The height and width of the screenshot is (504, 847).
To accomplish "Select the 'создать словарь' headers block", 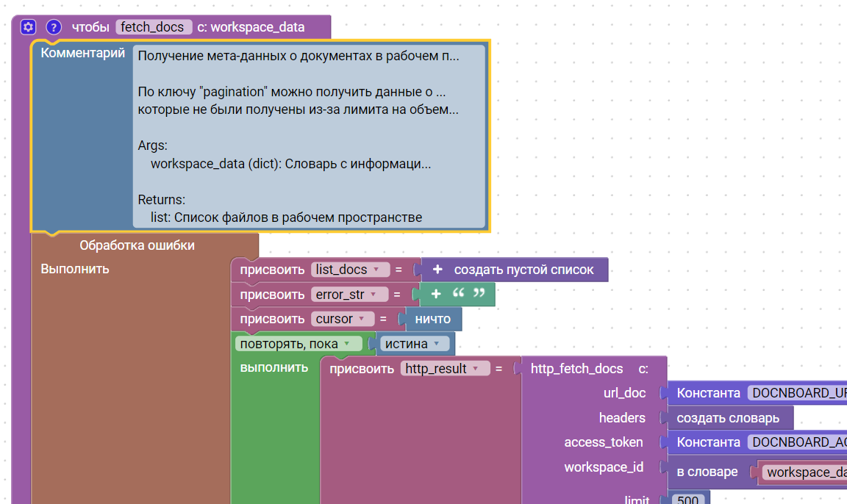I will tap(727, 418).
